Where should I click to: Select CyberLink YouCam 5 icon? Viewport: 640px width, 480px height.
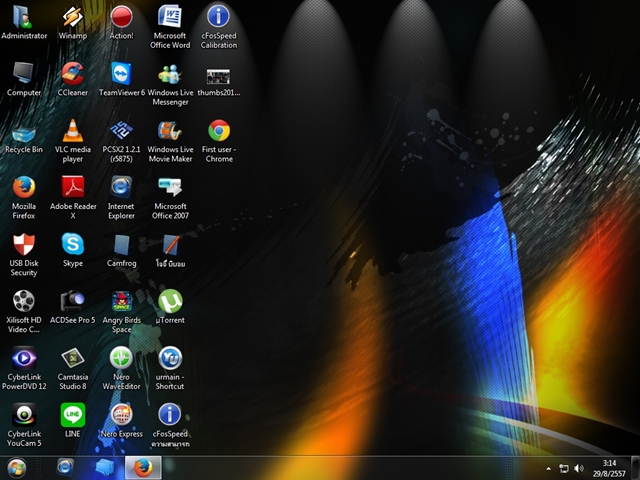tap(24, 415)
